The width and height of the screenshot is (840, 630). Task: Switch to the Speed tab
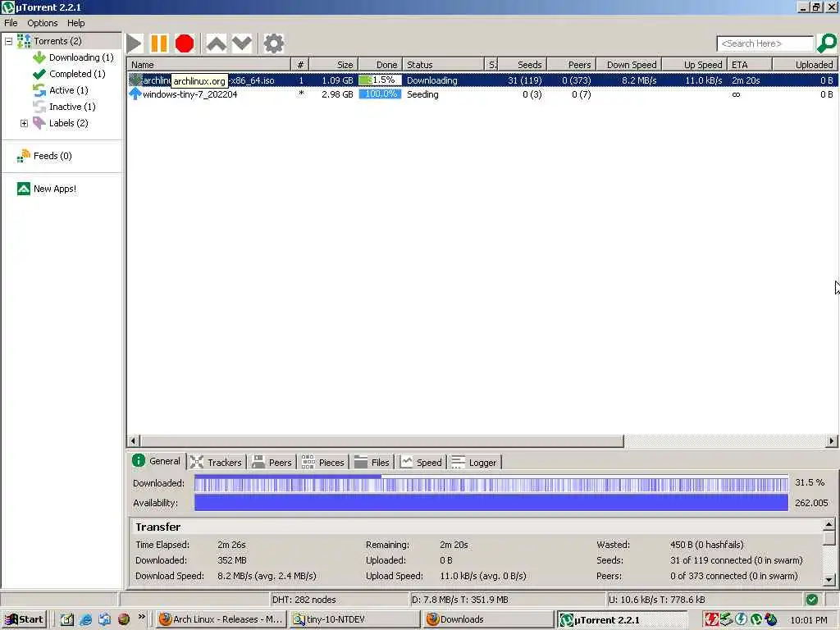click(x=422, y=463)
